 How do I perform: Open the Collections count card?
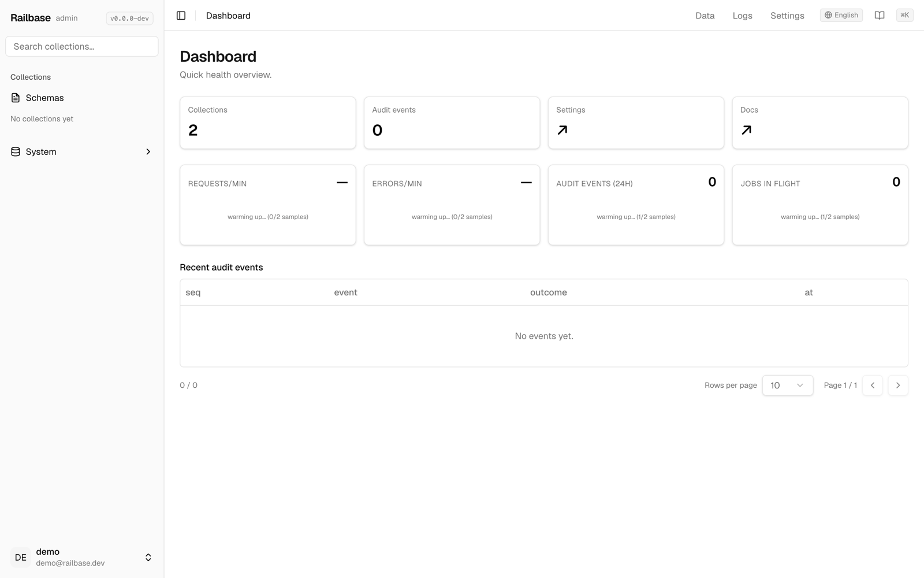268,123
